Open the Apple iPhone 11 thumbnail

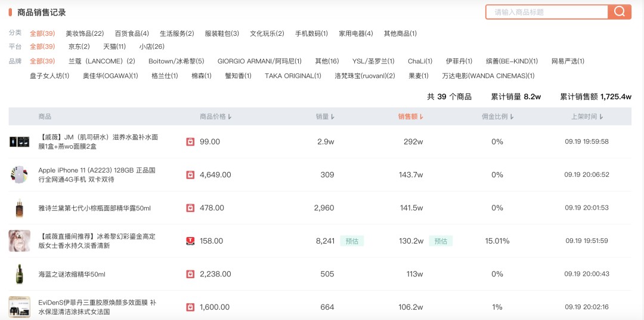(19, 175)
